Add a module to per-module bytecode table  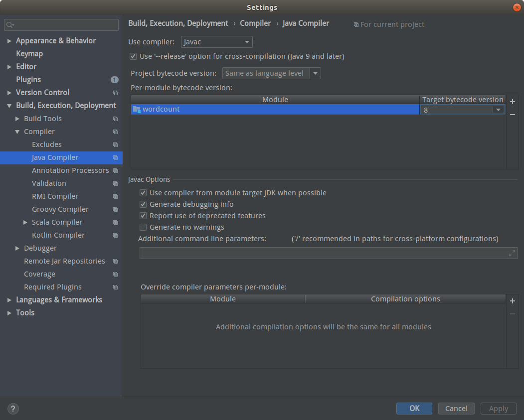coord(512,102)
